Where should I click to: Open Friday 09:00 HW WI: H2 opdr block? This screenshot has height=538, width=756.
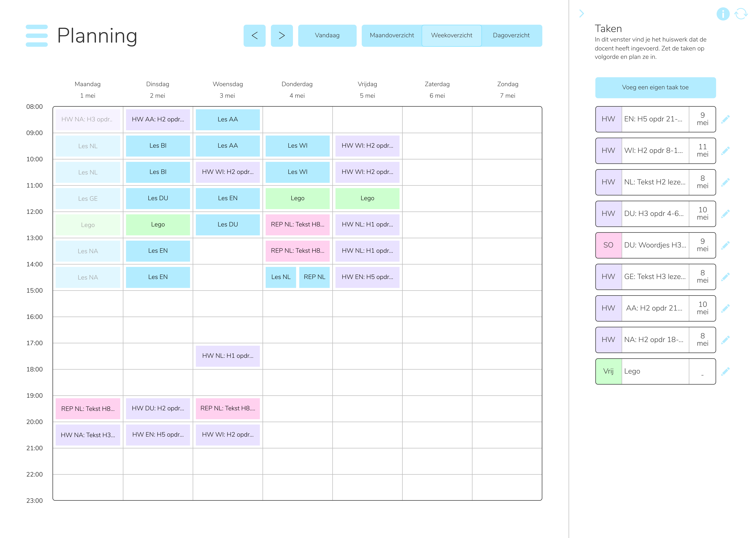pos(367,146)
